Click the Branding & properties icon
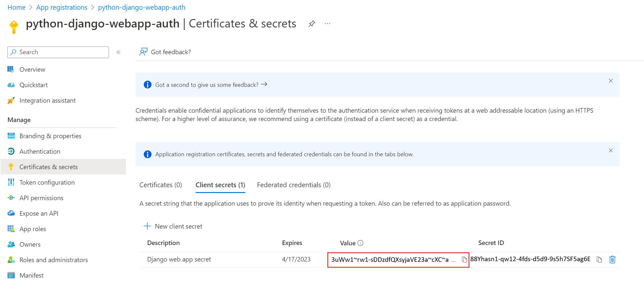644x286 pixels. point(11,136)
